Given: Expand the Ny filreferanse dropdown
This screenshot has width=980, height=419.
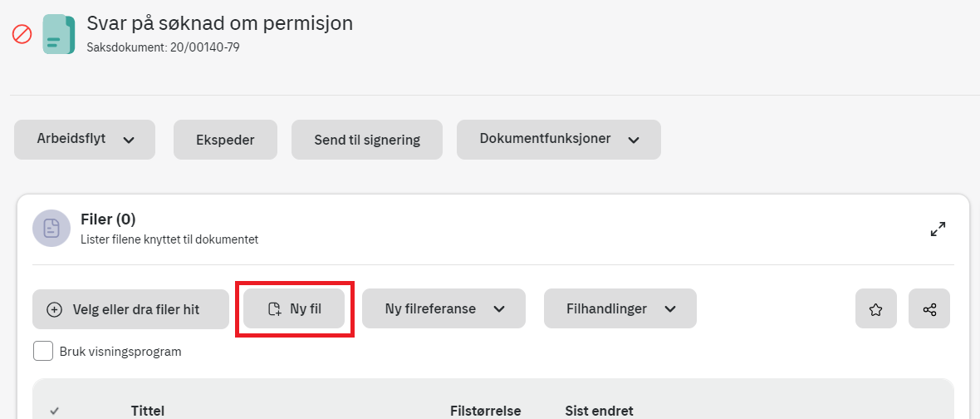Looking at the screenshot, I should pyautogui.click(x=443, y=308).
